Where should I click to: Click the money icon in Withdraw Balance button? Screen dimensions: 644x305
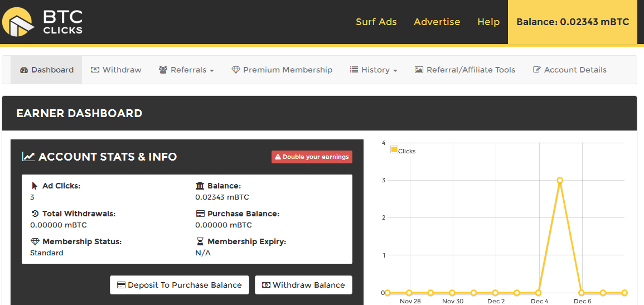pyautogui.click(x=266, y=285)
